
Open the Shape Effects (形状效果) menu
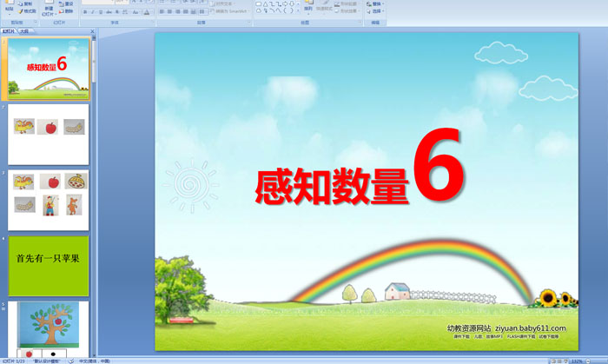(x=347, y=10)
